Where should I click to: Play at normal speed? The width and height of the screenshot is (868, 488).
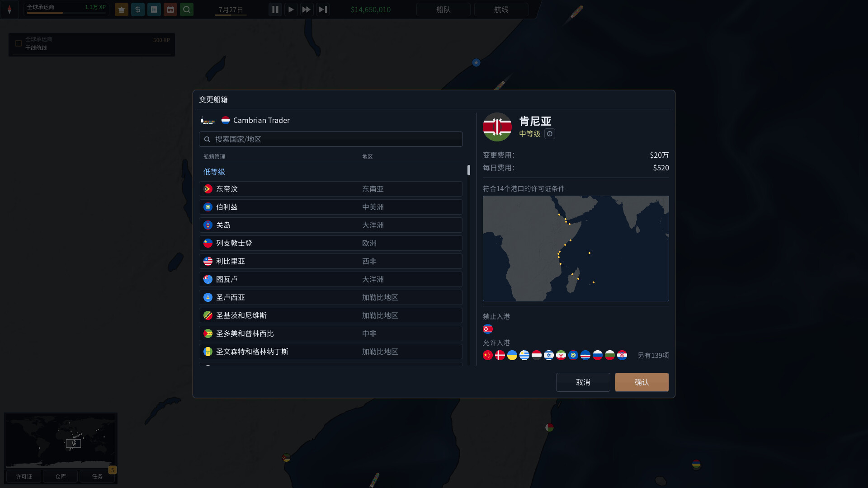[291, 9]
